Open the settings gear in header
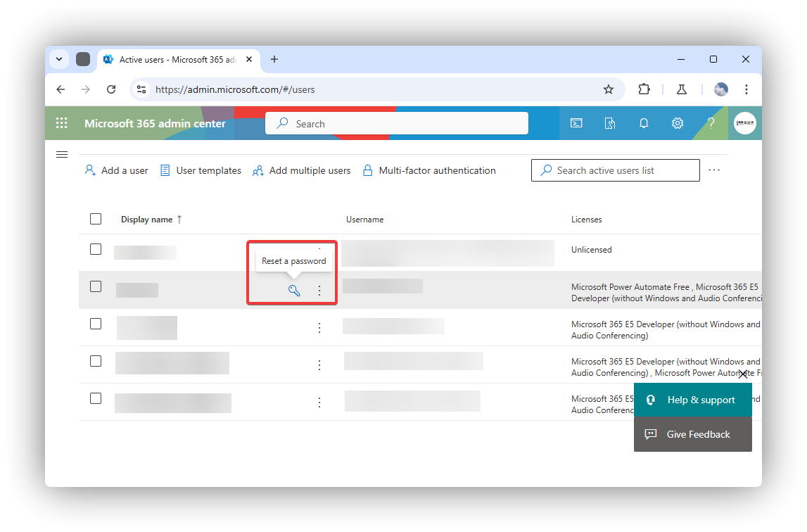 678,123
